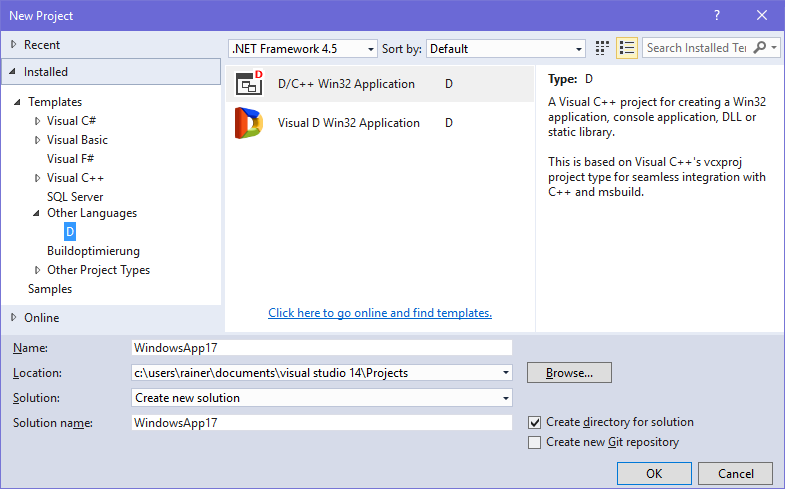The height and width of the screenshot is (489, 785).
Task: Focus the Solution name field
Action: (x=322, y=423)
